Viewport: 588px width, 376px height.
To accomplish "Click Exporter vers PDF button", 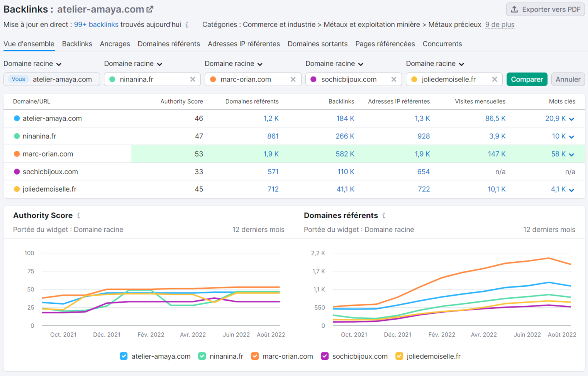I will 545,9.
